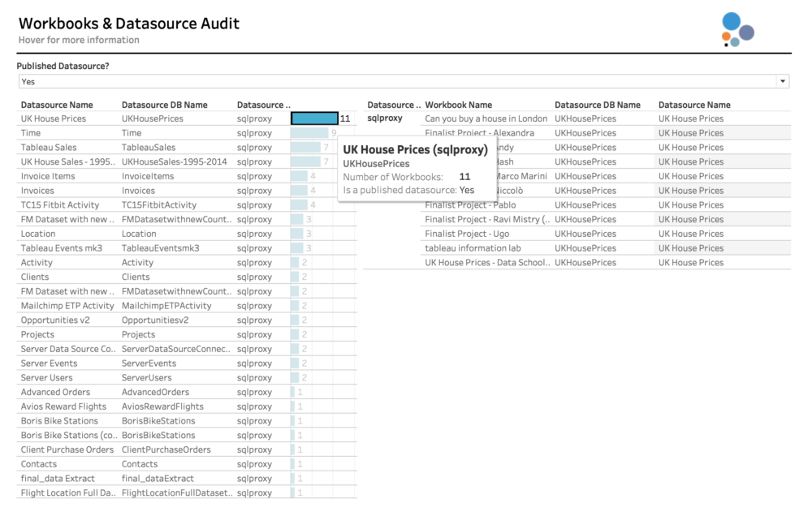
Task: Select the 'Boris Bike Stations (co..' datasource name
Action: click(69, 435)
